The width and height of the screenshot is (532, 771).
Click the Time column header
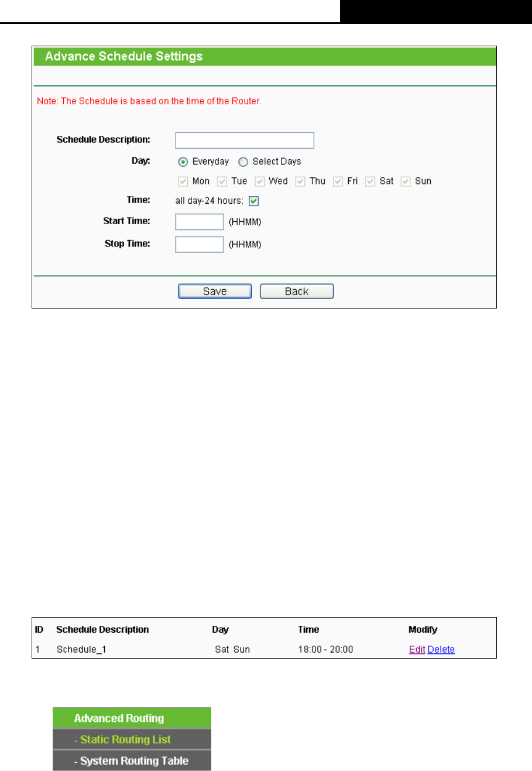click(308, 630)
